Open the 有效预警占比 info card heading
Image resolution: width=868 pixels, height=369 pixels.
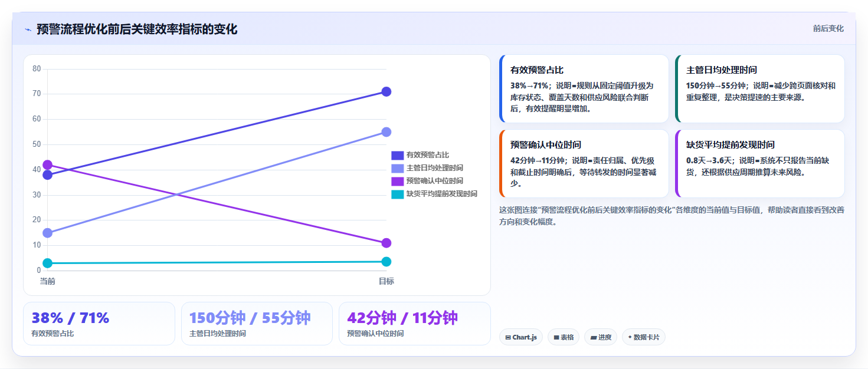tap(537, 70)
